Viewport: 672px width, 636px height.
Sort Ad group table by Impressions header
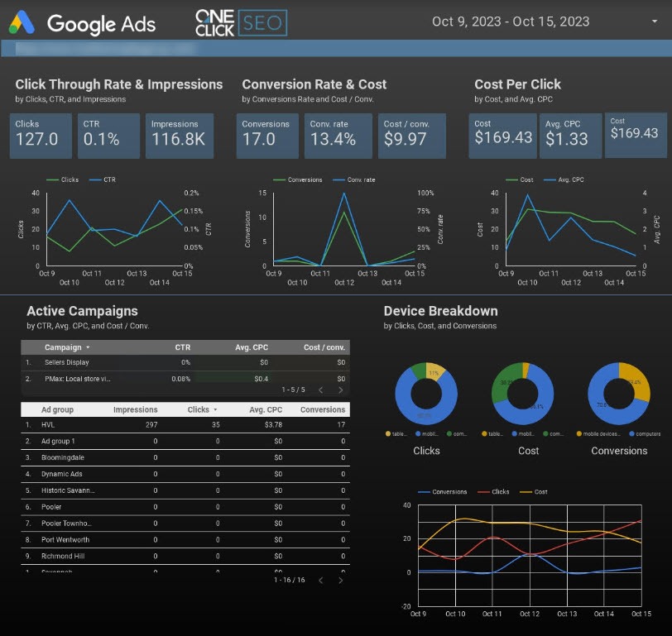[135, 409]
